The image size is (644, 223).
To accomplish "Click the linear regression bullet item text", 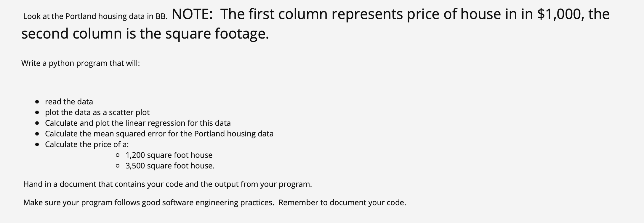I will 138,123.
